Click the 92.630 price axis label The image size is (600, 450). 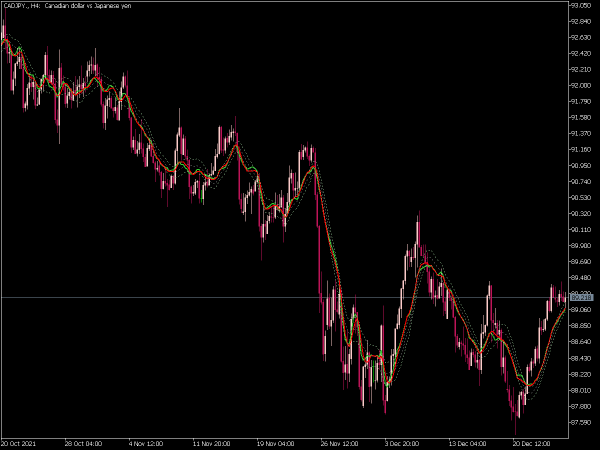581,38
